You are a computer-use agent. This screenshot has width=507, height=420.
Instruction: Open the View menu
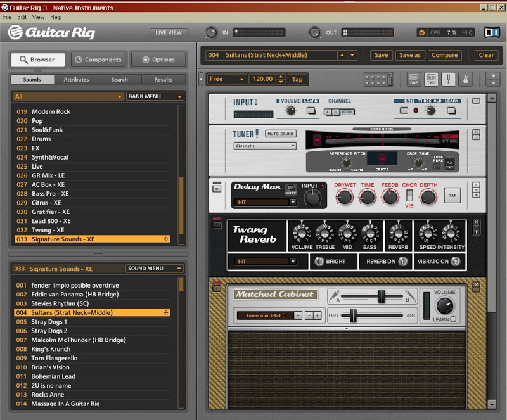point(38,17)
